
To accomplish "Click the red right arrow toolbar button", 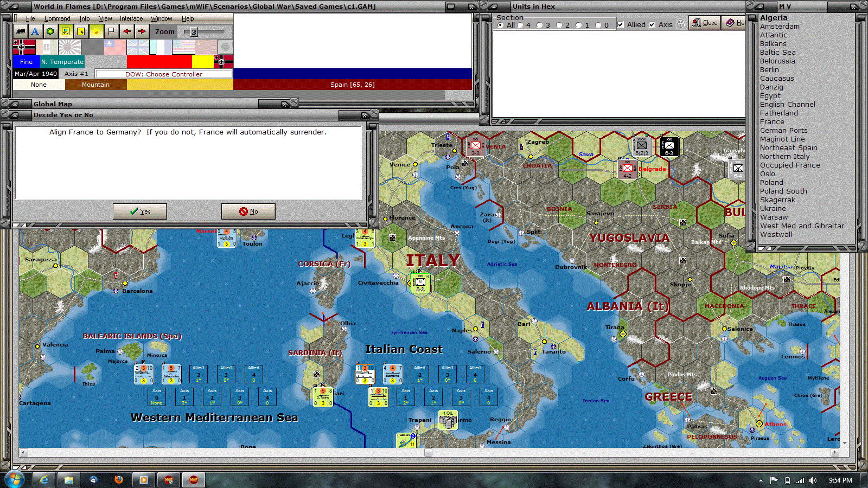I will coord(142,31).
